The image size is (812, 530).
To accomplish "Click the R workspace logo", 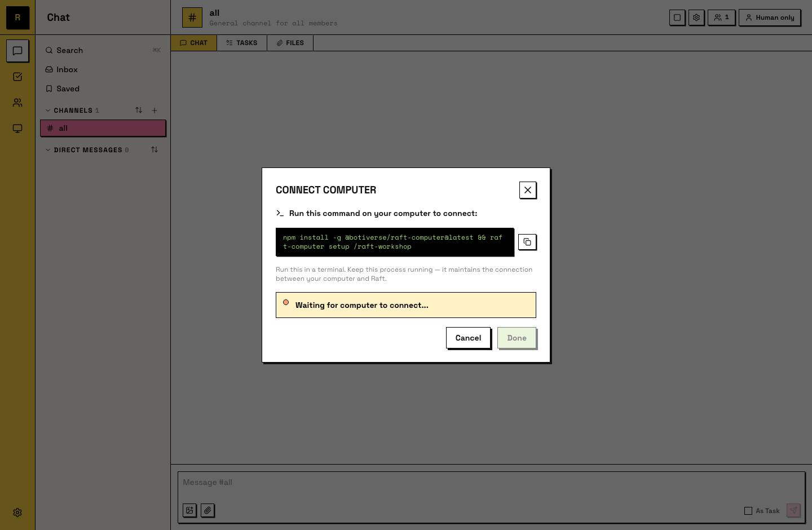I will (17, 17).
